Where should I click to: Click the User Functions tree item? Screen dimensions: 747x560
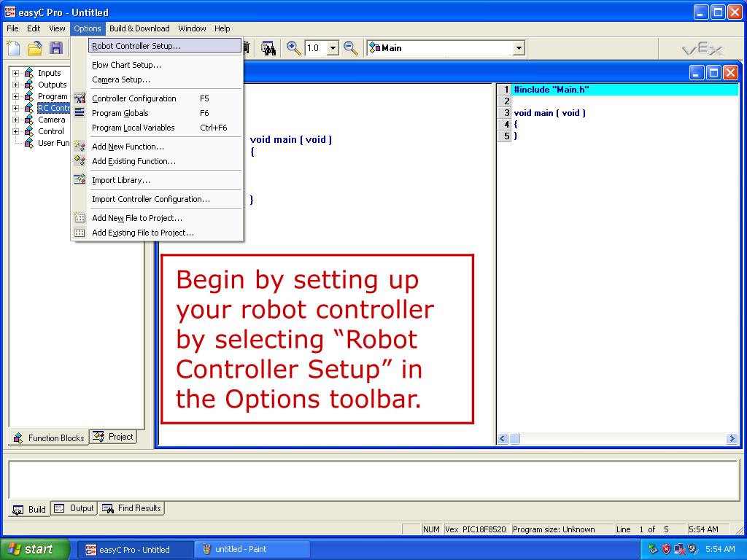[x=53, y=143]
